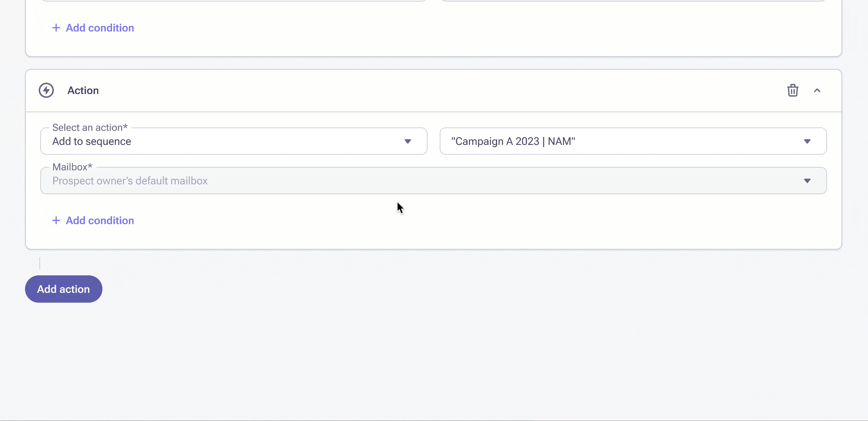The height and width of the screenshot is (421, 868).
Task: Click the connector line above Add action
Action: (40, 263)
